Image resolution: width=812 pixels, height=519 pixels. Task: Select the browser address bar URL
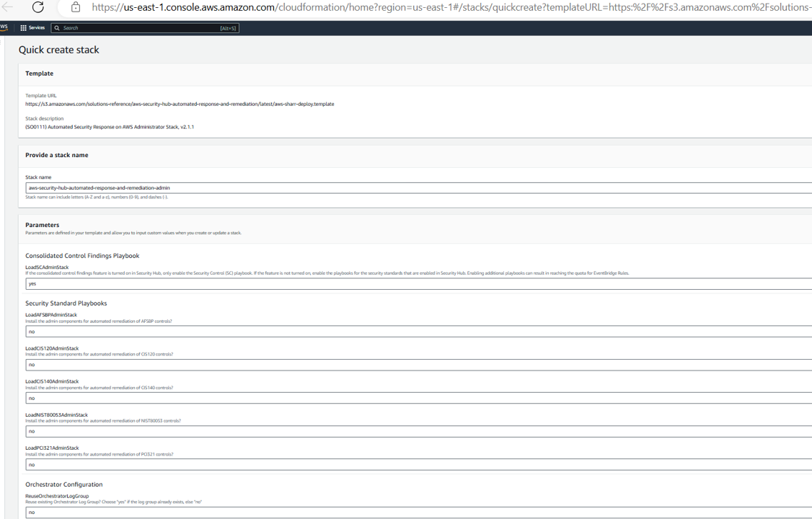[x=451, y=7]
